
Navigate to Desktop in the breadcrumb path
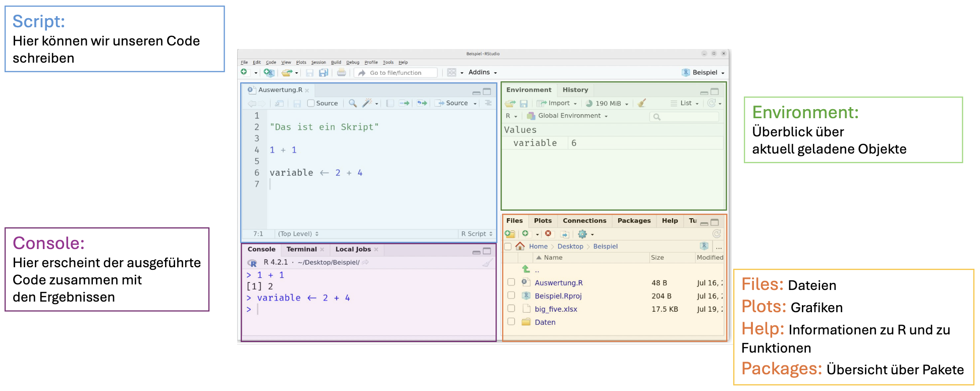pyautogui.click(x=570, y=247)
